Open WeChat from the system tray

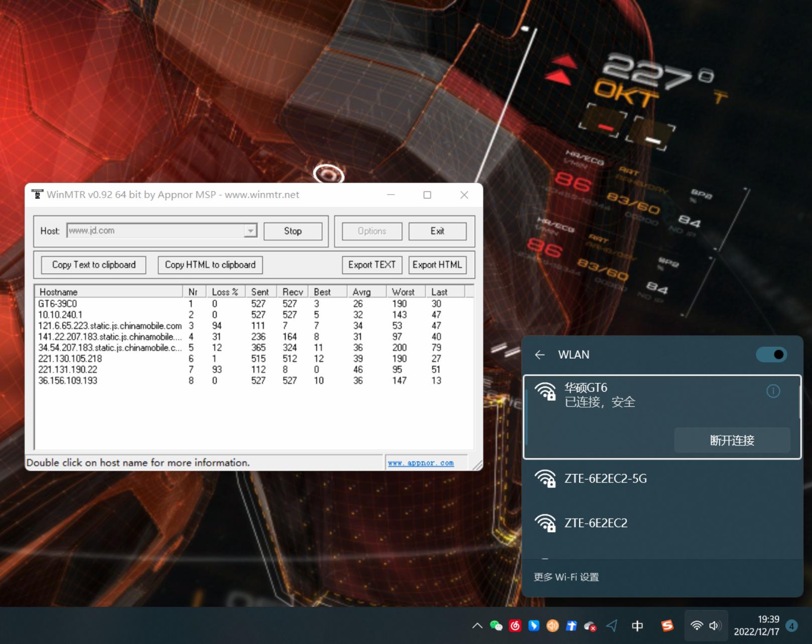point(496,625)
